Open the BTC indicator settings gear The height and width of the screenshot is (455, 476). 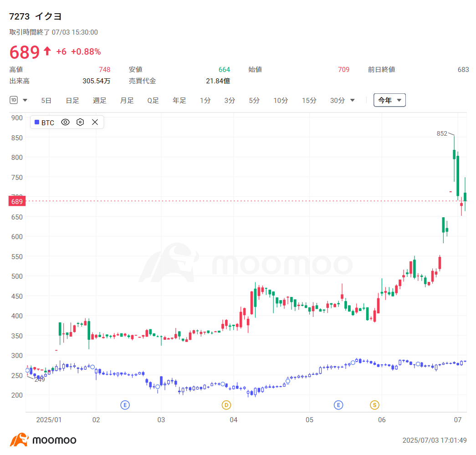(80, 122)
